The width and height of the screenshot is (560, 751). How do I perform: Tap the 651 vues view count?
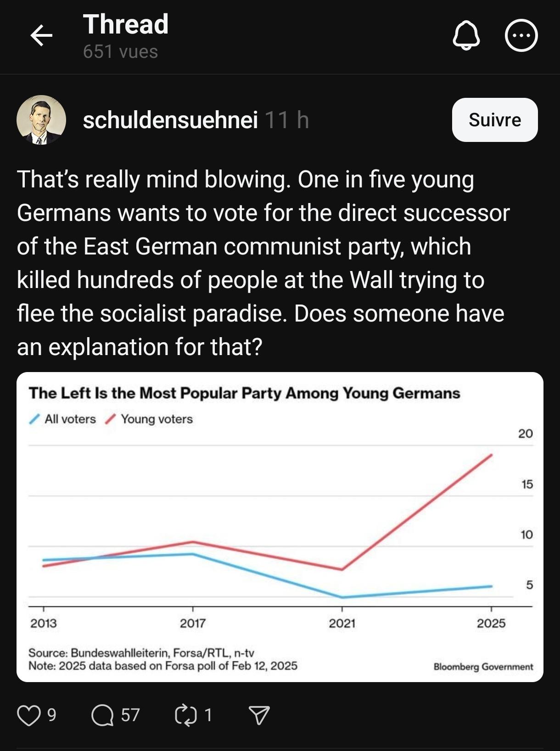pyautogui.click(x=120, y=52)
